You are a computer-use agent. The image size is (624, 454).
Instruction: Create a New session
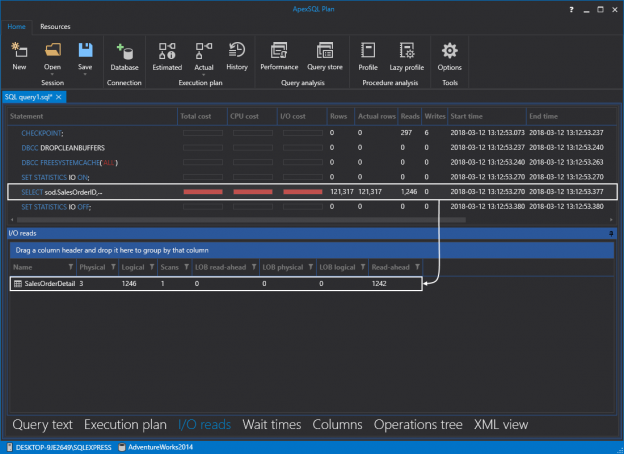[19, 57]
